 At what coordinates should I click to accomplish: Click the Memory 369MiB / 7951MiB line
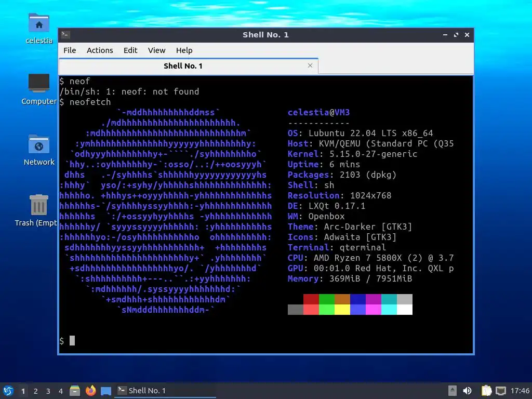click(350, 278)
